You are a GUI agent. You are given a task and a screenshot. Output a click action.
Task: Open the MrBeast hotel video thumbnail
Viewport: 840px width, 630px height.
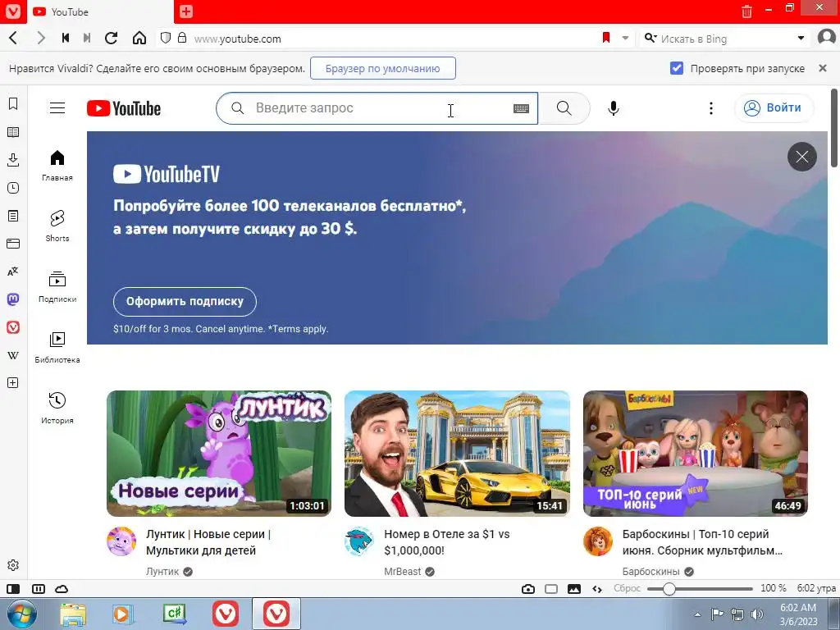tap(457, 453)
